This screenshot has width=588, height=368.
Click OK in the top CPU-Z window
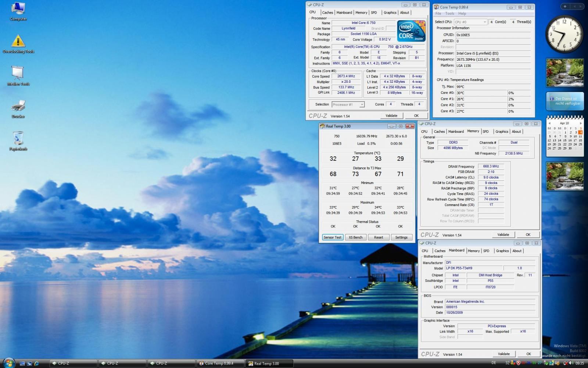coord(416,116)
